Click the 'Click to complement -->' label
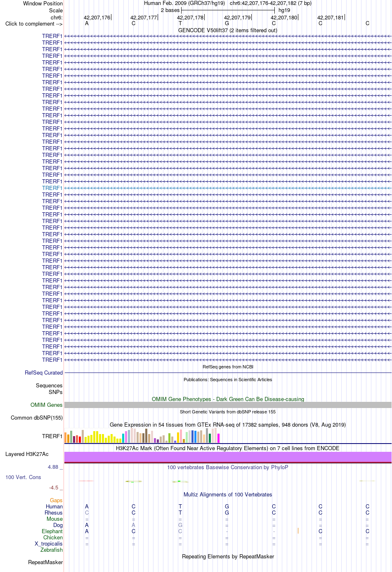 pos(34,24)
